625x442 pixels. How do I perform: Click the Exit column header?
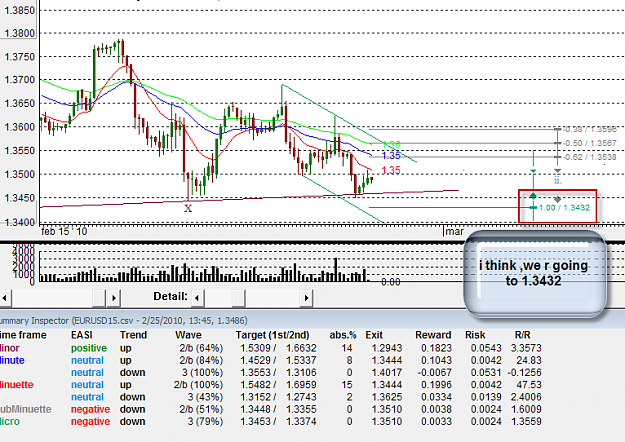(374, 335)
